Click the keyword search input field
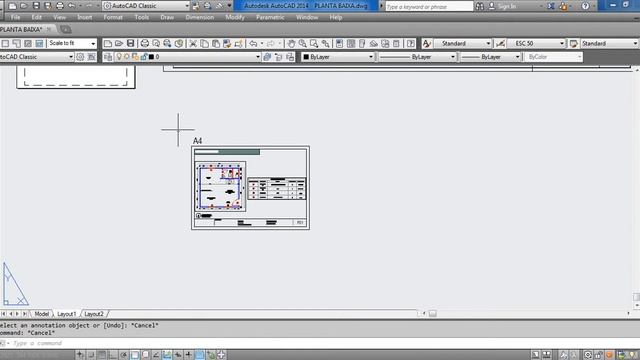Viewport: 640px width, 360px height. tap(429, 7)
